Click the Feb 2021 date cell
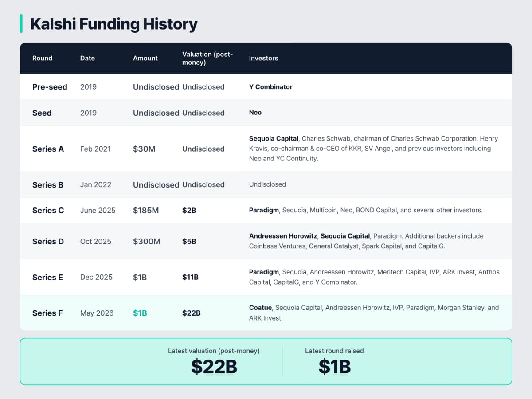Screen dimensions: 532x399 96,149
